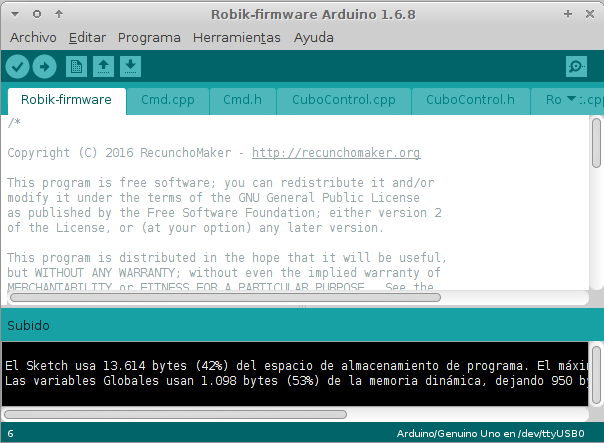
Task: Switch to the Cmd.cpp tab
Action: click(168, 100)
